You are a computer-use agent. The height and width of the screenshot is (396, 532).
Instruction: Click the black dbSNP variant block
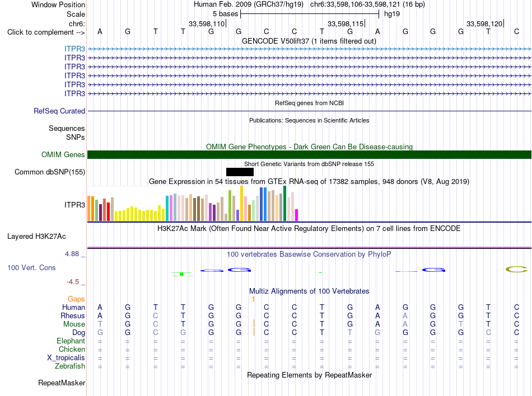(x=240, y=172)
